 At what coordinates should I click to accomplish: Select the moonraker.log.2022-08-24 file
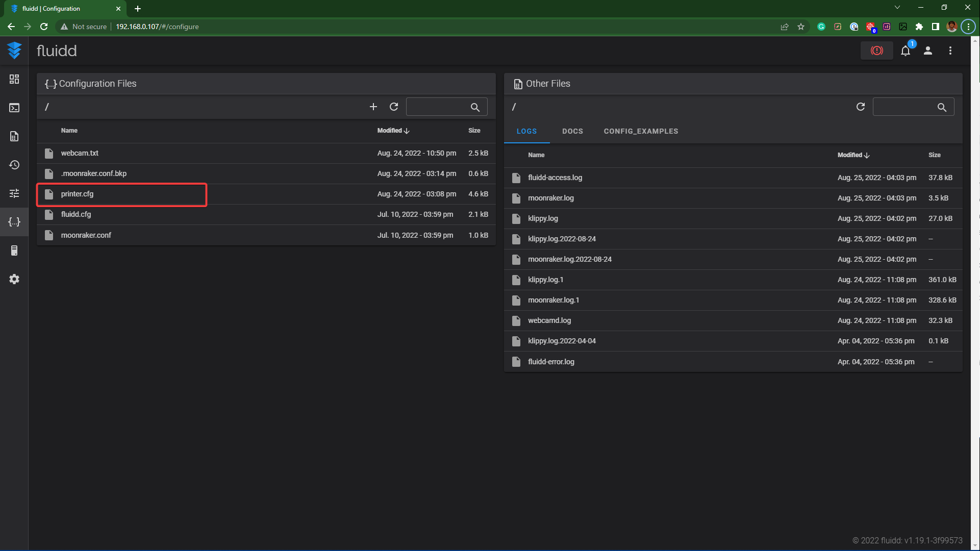coord(733,259)
